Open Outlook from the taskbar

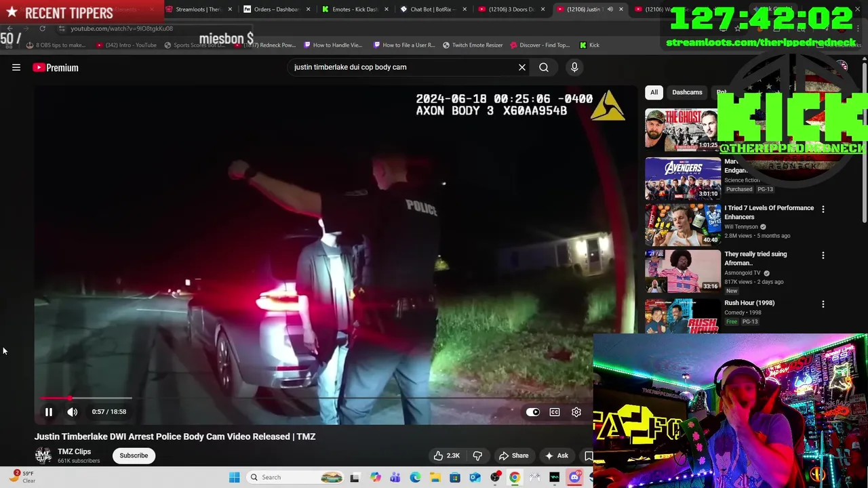pyautogui.click(x=475, y=477)
